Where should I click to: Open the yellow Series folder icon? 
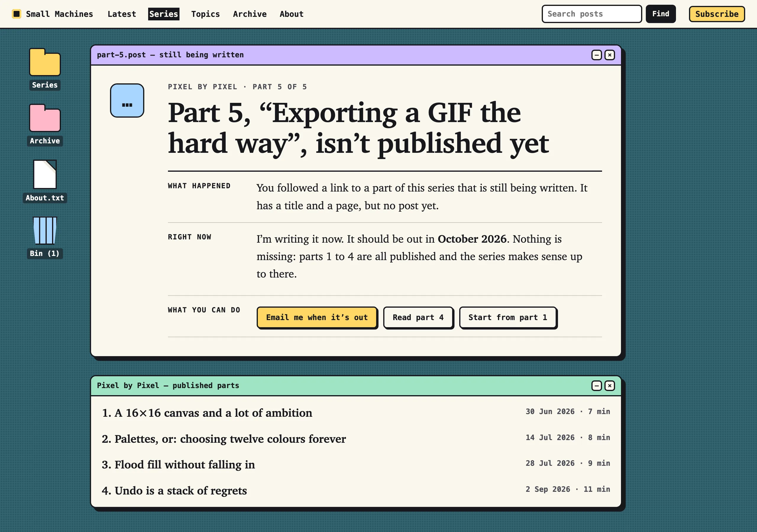[x=45, y=62]
